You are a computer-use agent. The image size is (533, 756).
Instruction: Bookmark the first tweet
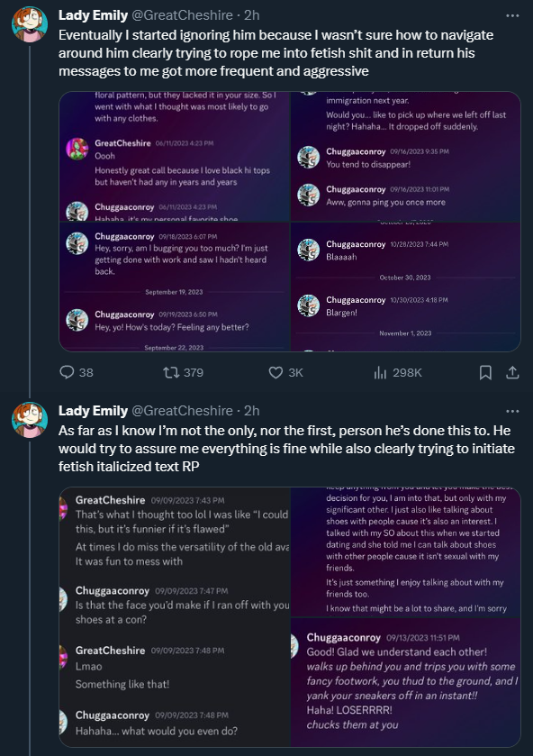point(485,372)
